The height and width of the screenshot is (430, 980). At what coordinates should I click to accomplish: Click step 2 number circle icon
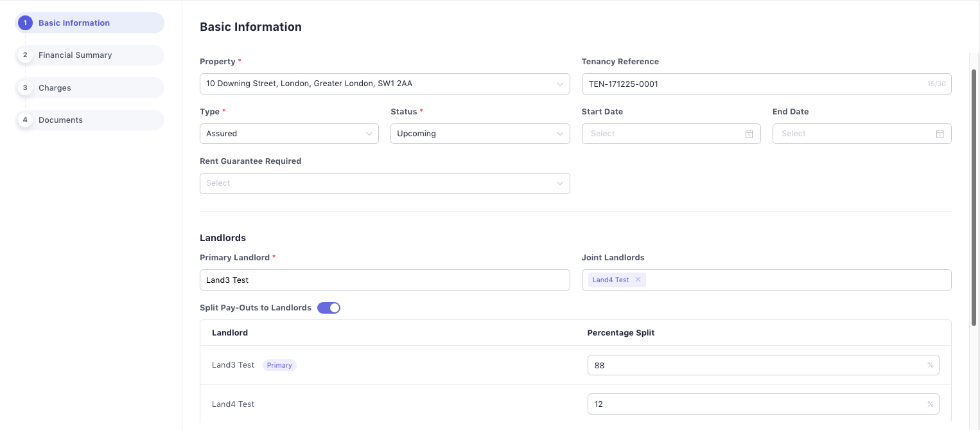pos(25,55)
